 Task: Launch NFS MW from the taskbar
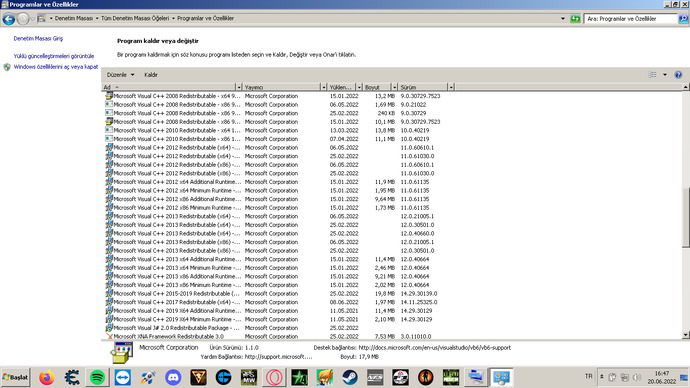(249, 377)
